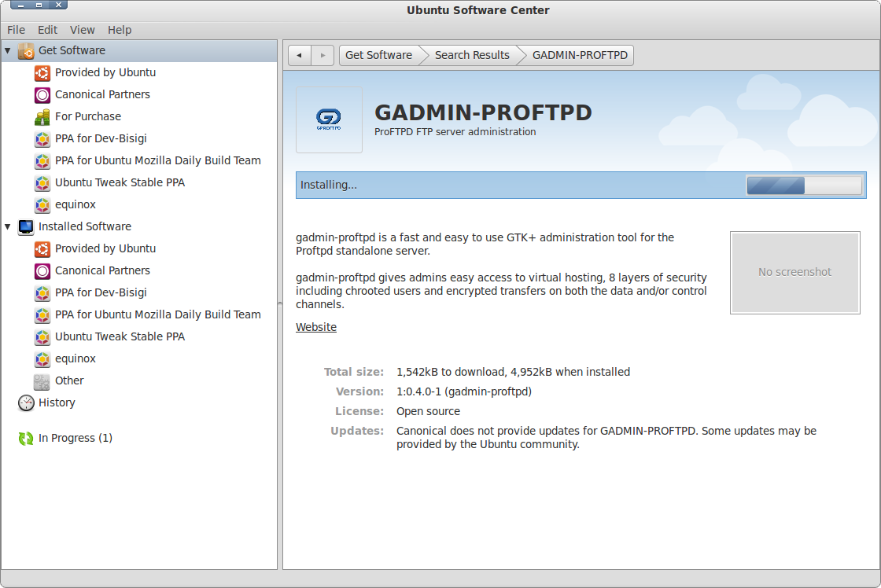Click the GADMIN-PROFTPD application logo

(x=329, y=119)
